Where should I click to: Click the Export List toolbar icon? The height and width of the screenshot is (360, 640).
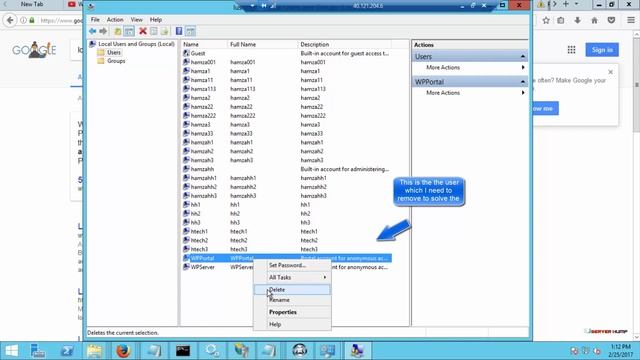(x=164, y=31)
